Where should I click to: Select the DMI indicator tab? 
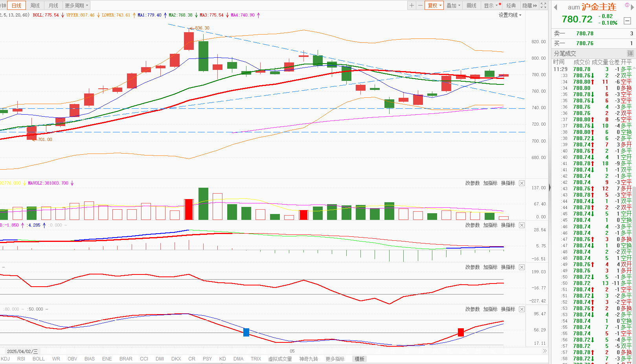160,359
